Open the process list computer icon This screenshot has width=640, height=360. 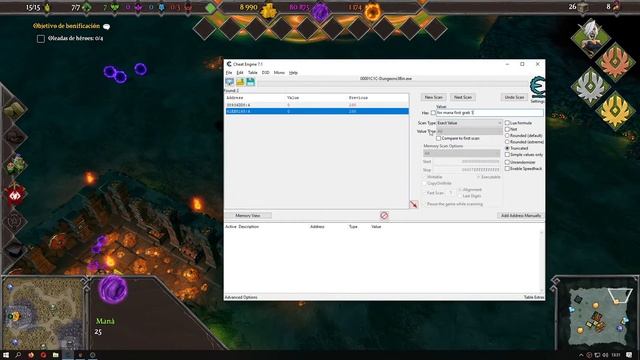(x=229, y=82)
